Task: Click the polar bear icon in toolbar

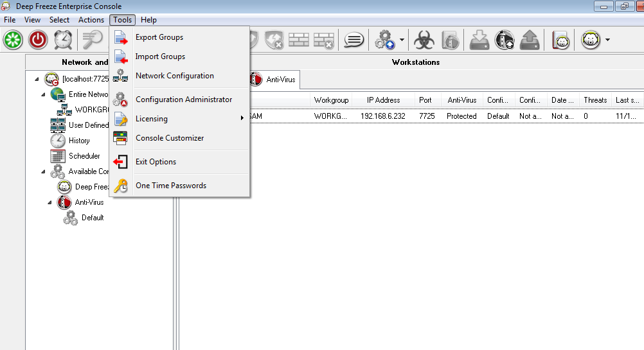Action: (591, 40)
